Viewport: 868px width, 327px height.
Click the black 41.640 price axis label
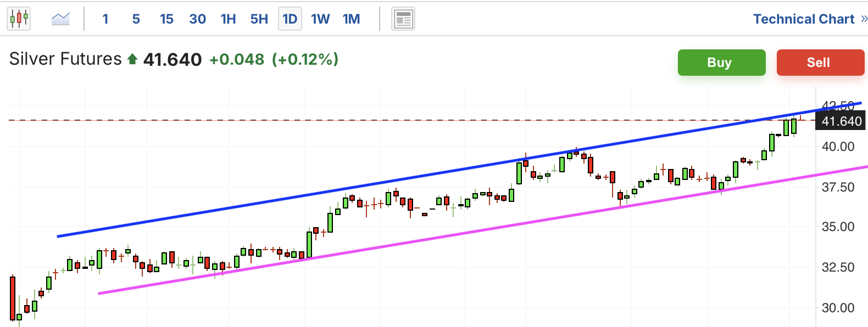coord(841,121)
